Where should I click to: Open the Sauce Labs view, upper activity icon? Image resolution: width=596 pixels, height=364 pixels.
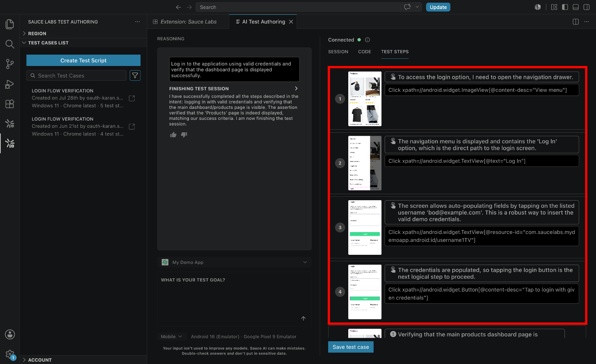(10, 124)
